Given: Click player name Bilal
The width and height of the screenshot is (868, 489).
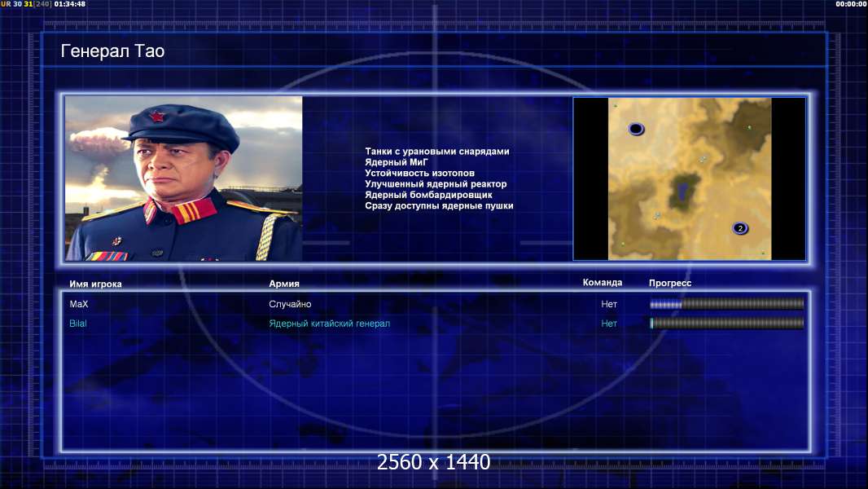Looking at the screenshot, I should 77,324.
